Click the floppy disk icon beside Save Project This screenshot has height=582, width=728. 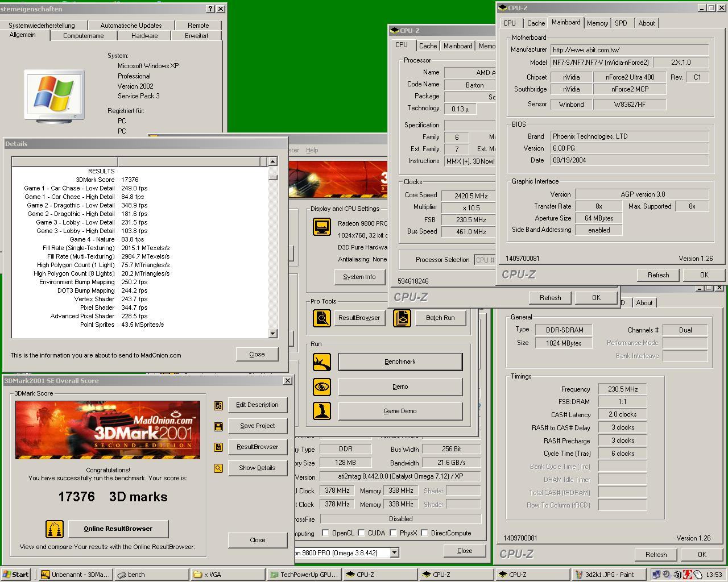[218, 426]
